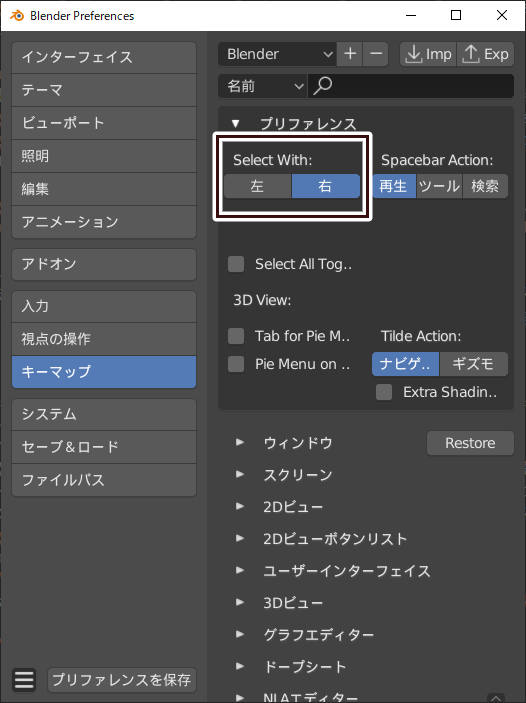Enable the Select All Toggles checkbox
This screenshot has width=526, height=703.
[x=236, y=264]
